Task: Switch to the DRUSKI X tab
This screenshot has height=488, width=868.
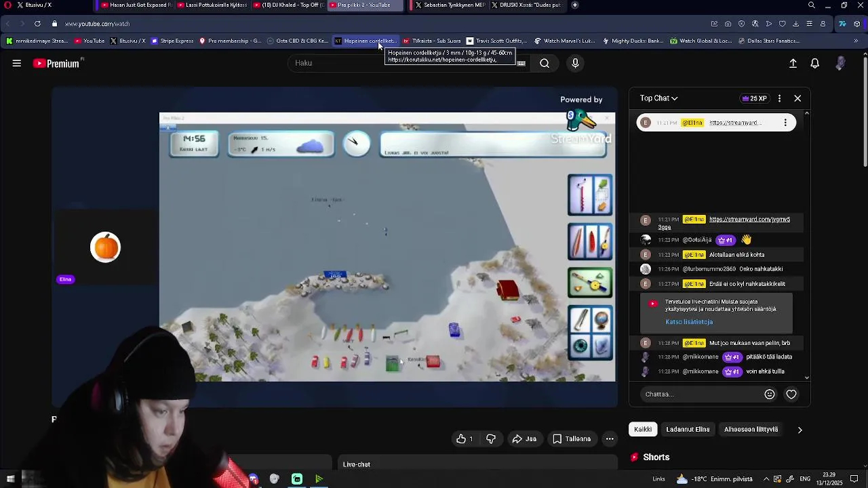Action: (527, 5)
